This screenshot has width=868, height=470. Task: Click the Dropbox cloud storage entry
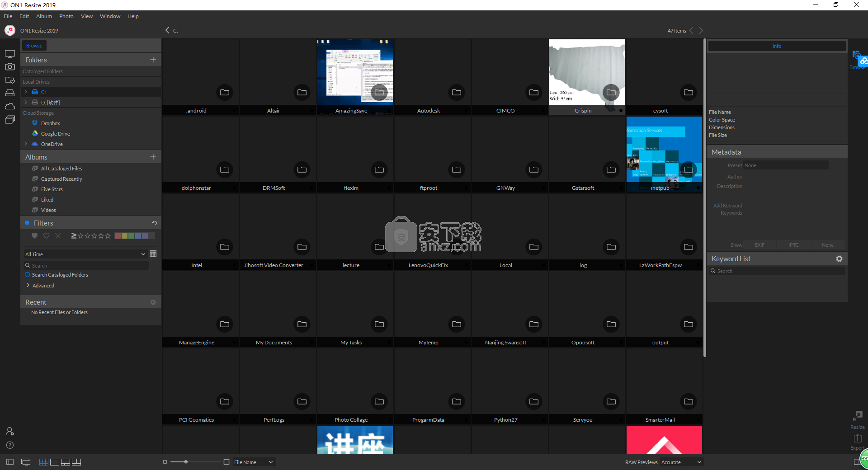click(51, 123)
